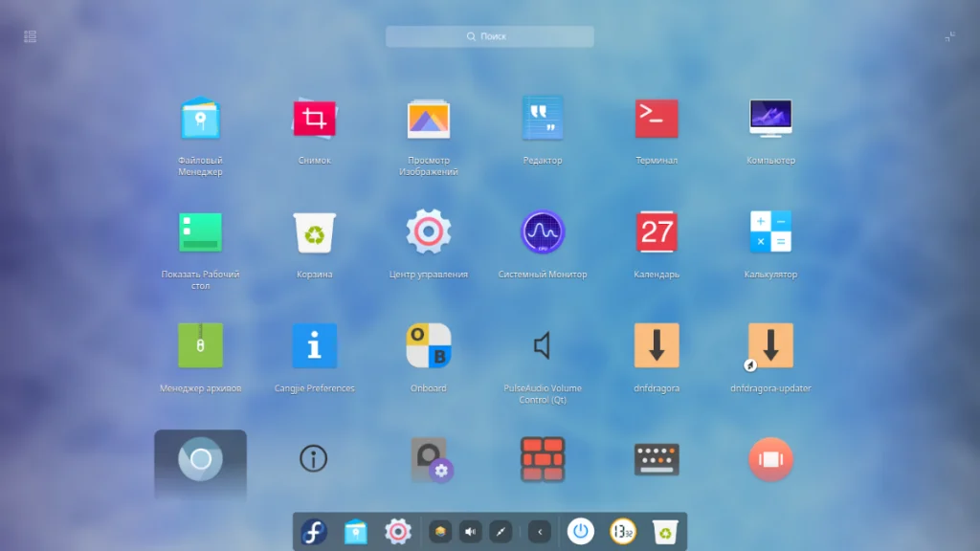Collapse the dock tray with the arrow
Image resolution: width=980 pixels, height=551 pixels.
tap(540, 532)
